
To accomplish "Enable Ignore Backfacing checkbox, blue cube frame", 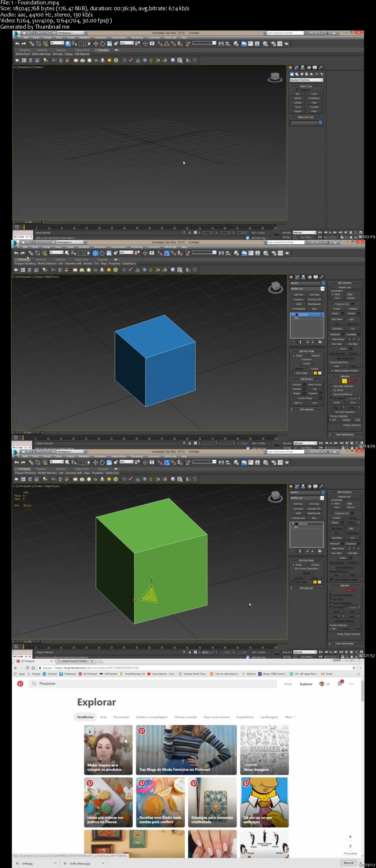I will (x=331, y=394).
